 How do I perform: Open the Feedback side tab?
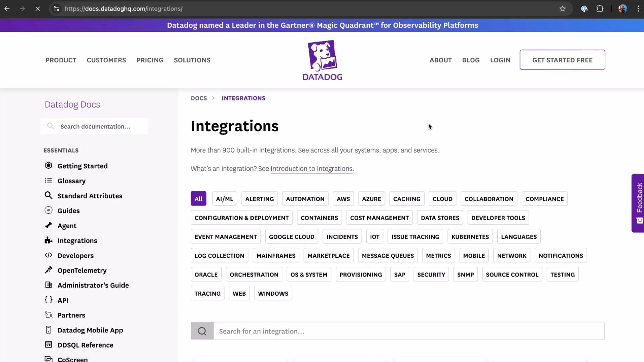click(x=638, y=203)
